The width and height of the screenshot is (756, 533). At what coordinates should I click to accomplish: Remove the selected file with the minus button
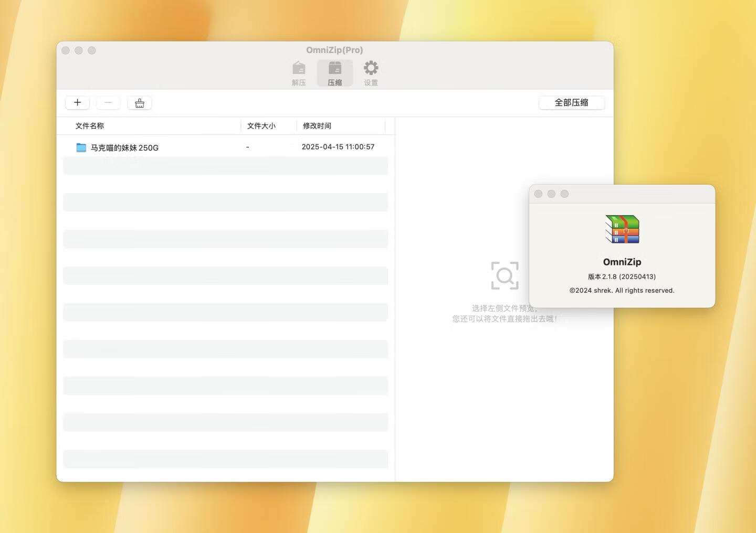click(x=108, y=103)
